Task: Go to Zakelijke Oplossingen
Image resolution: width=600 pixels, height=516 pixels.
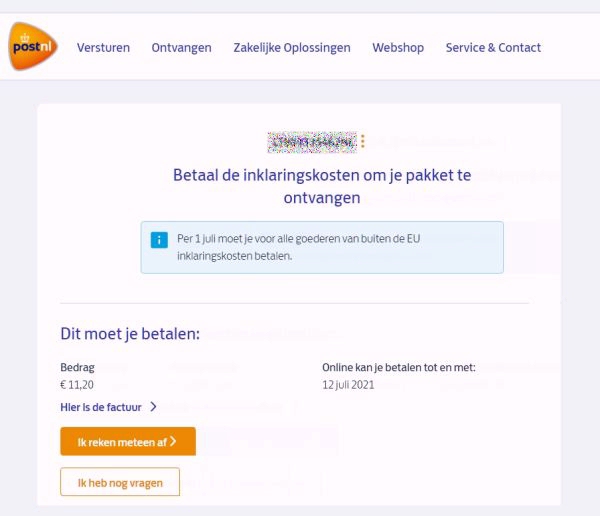Action: point(292,47)
